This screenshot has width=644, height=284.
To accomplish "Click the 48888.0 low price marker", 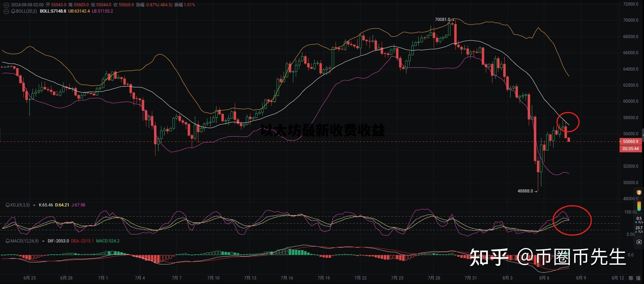I will 525,191.
